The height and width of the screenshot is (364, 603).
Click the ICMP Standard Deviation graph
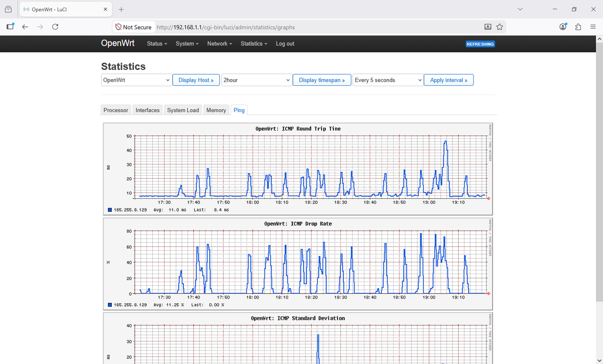click(298, 338)
